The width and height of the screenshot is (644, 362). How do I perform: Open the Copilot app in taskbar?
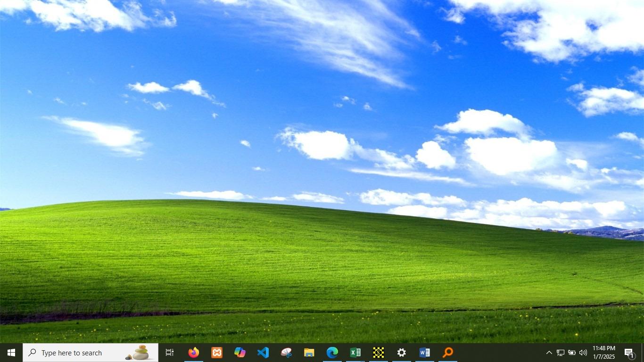click(240, 353)
